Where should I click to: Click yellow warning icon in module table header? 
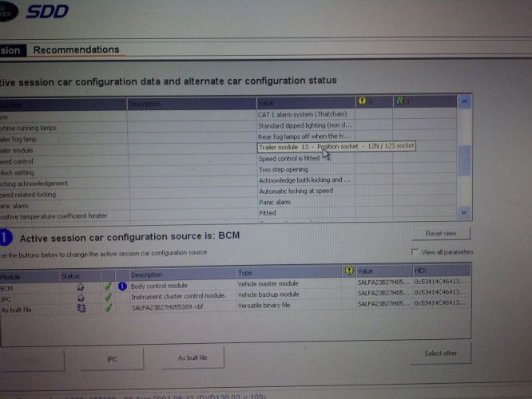pos(349,271)
